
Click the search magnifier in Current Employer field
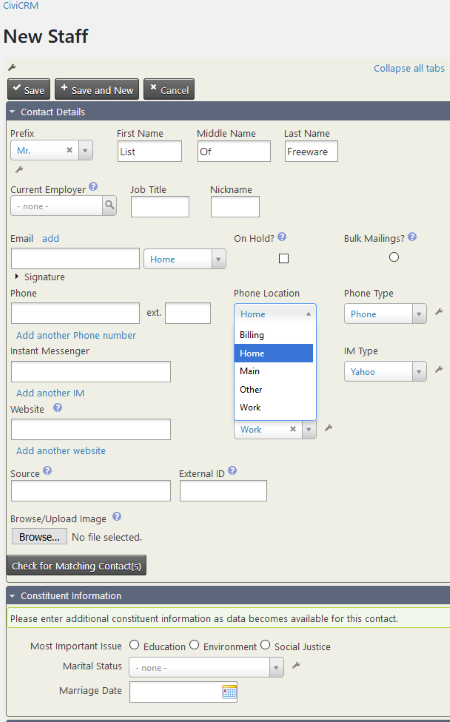(x=110, y=205)
